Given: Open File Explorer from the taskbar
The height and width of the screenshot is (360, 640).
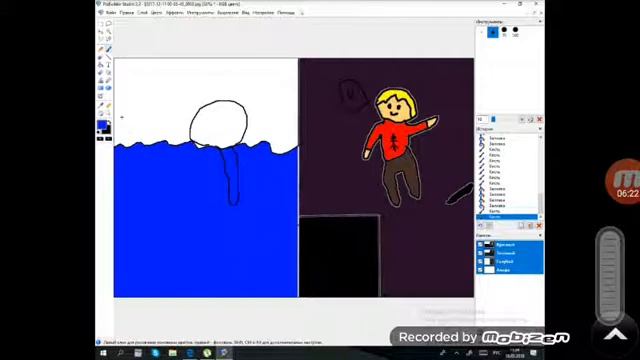Looking at the screenshot, I should click(173, 353).
